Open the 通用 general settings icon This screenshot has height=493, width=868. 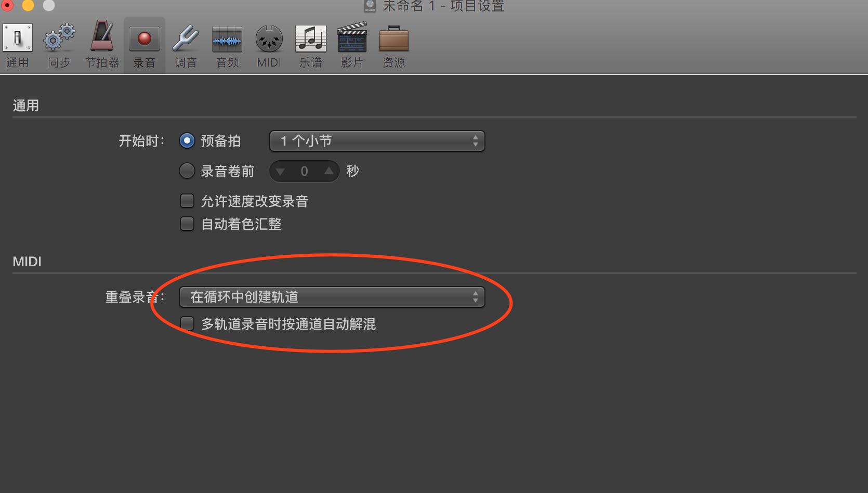(x=18, y=38)
